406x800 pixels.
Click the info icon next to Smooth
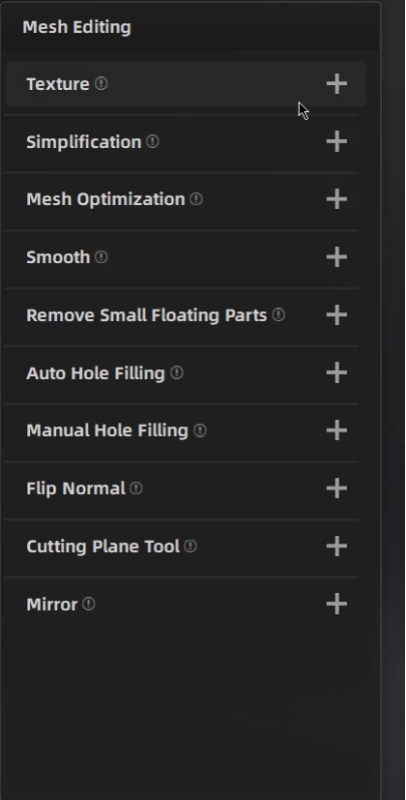(101, 257)
